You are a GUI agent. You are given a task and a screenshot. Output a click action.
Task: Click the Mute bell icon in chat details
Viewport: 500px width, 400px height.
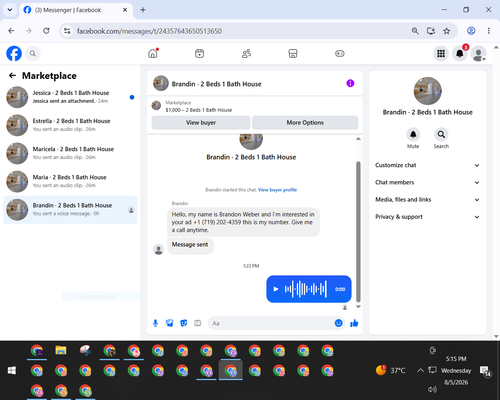coord(413,134)
